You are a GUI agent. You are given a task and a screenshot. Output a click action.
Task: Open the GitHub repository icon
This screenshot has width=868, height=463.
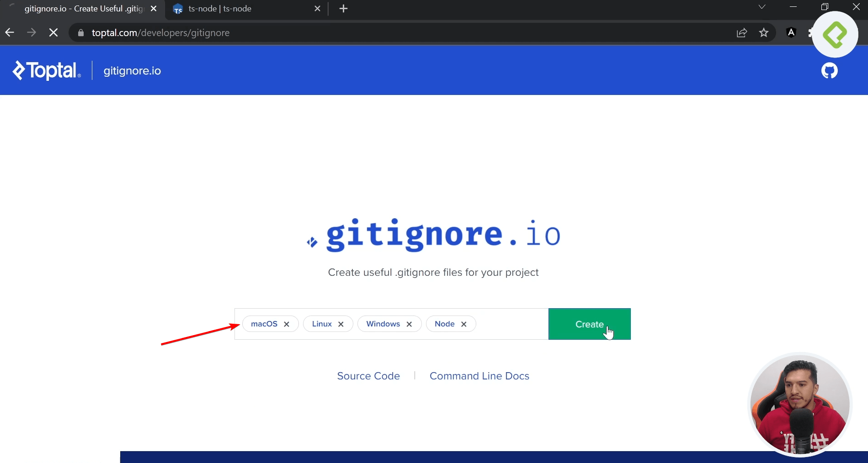pyautogui.click(x=829, y=71)
